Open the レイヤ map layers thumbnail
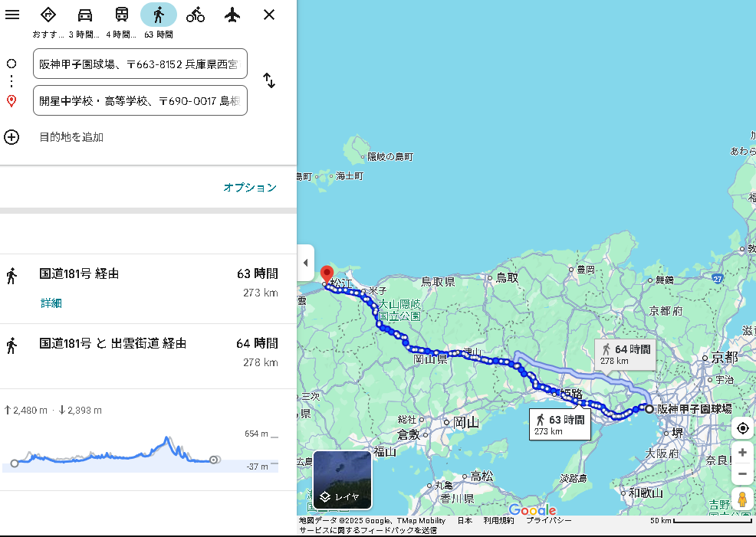 point(342,480)
